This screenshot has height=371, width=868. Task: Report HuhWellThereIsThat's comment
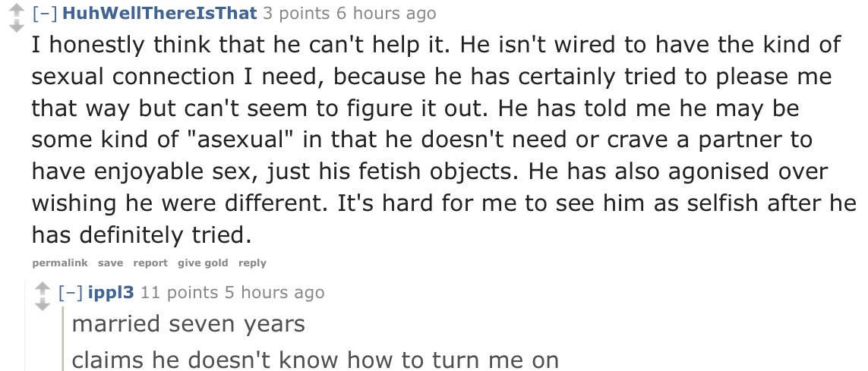point(150,263)
